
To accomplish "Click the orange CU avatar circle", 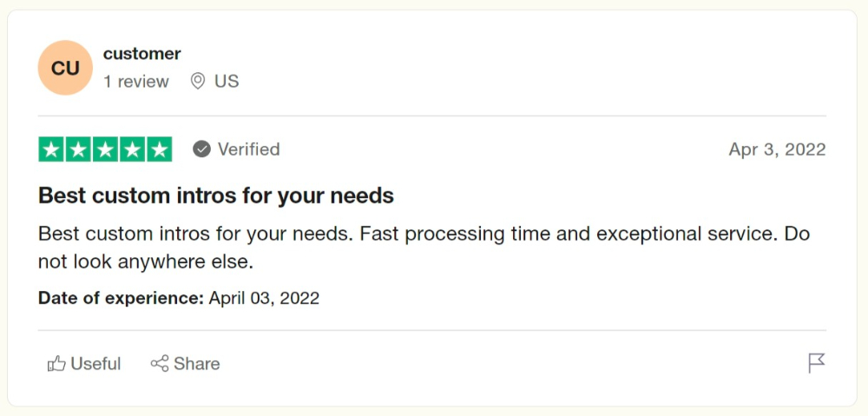I will [65, 68].
